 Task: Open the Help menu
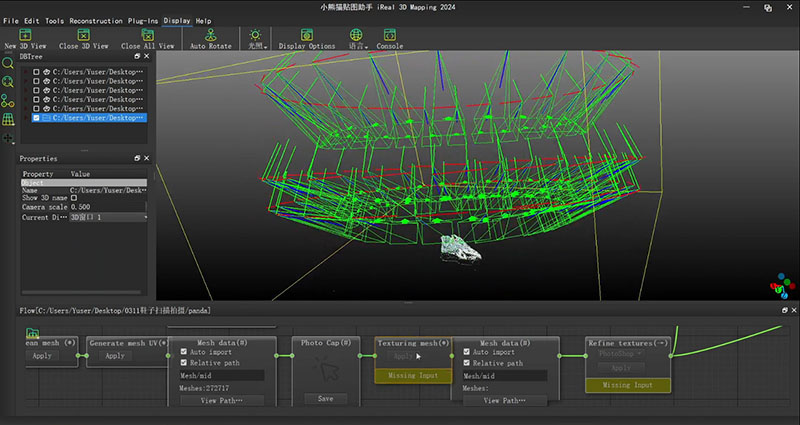tap(203, 21)
